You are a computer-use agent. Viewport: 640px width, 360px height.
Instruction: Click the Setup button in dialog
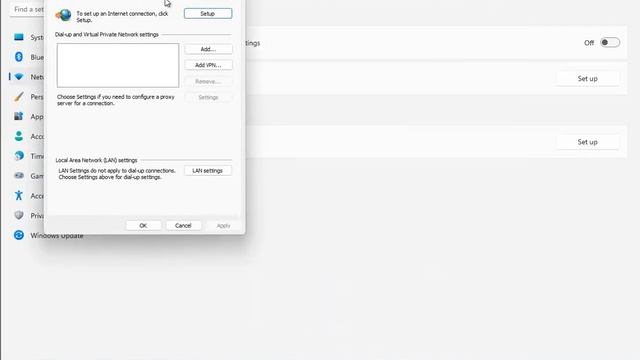208,13
